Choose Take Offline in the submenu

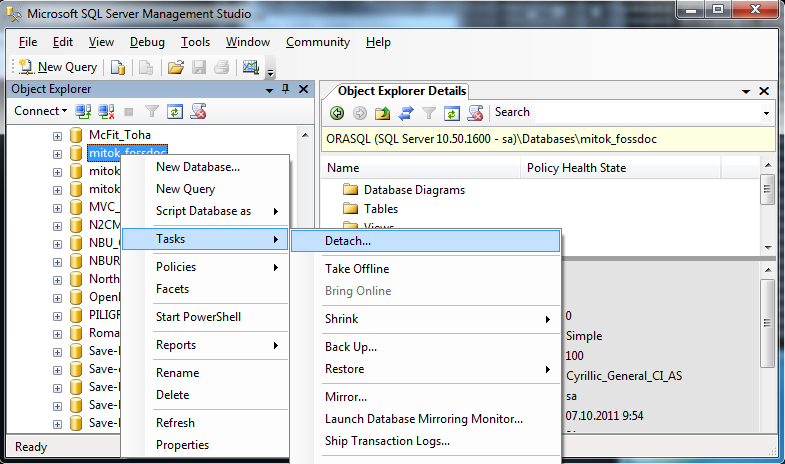[357, 269]
